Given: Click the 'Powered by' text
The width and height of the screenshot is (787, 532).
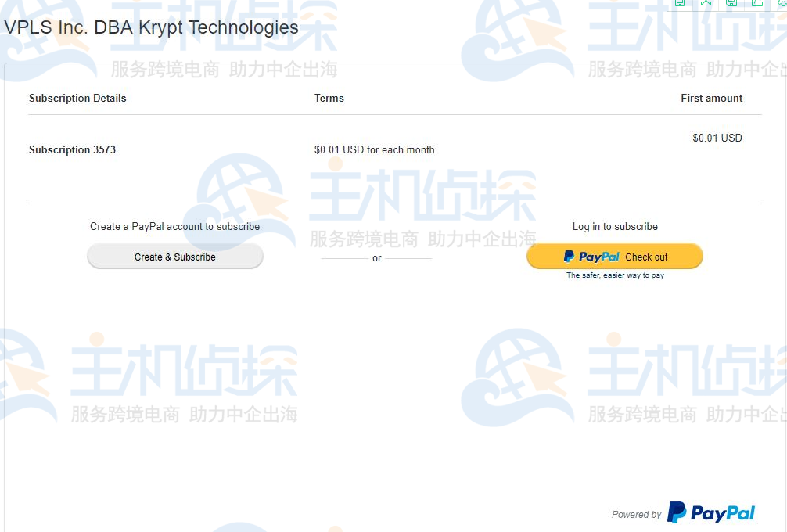Looking at the screenshot, I should coord(637,515).
